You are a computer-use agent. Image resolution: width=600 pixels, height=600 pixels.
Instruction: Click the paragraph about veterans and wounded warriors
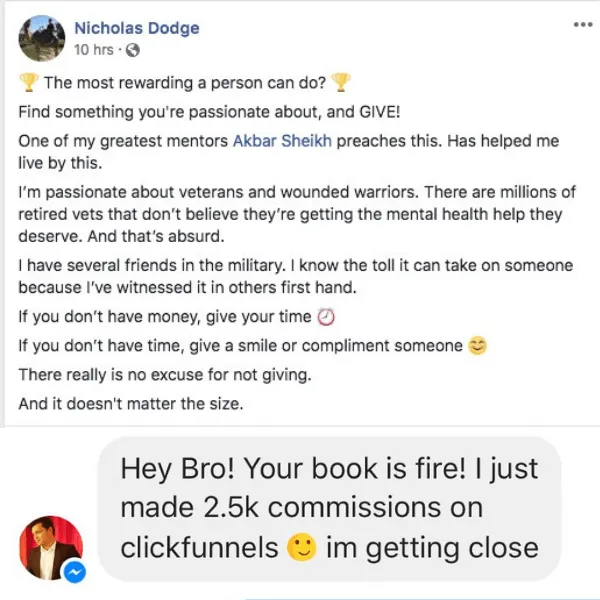tap(297, 214)
